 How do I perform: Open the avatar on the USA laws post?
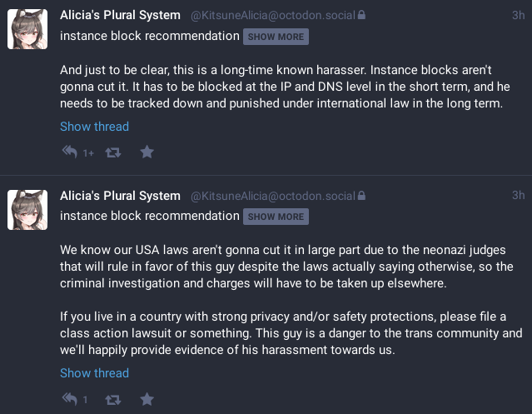[27, 210]
